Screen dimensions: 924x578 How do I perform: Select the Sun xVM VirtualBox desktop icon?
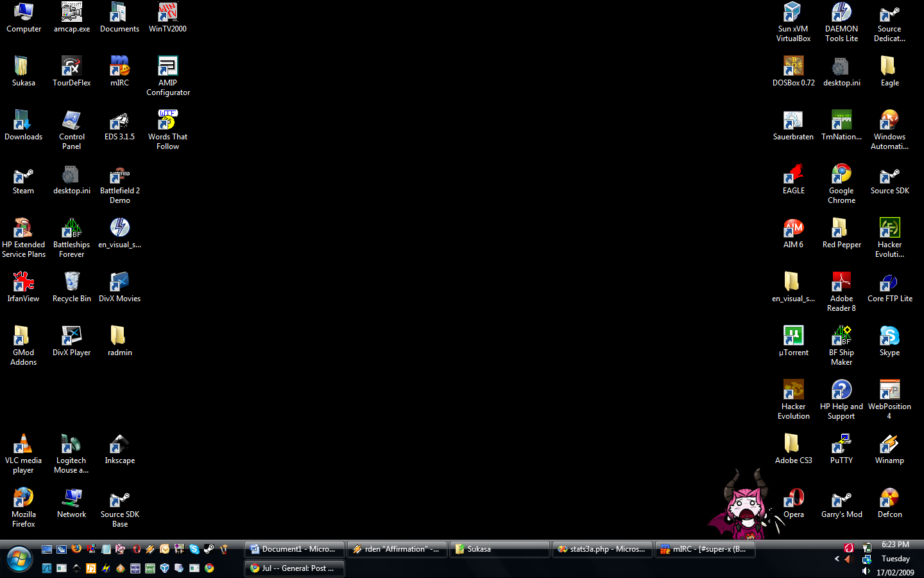point(794,22)
